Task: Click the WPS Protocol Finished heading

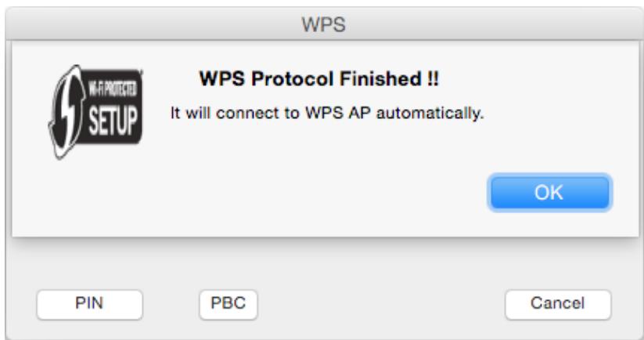Action: point(319,78)
